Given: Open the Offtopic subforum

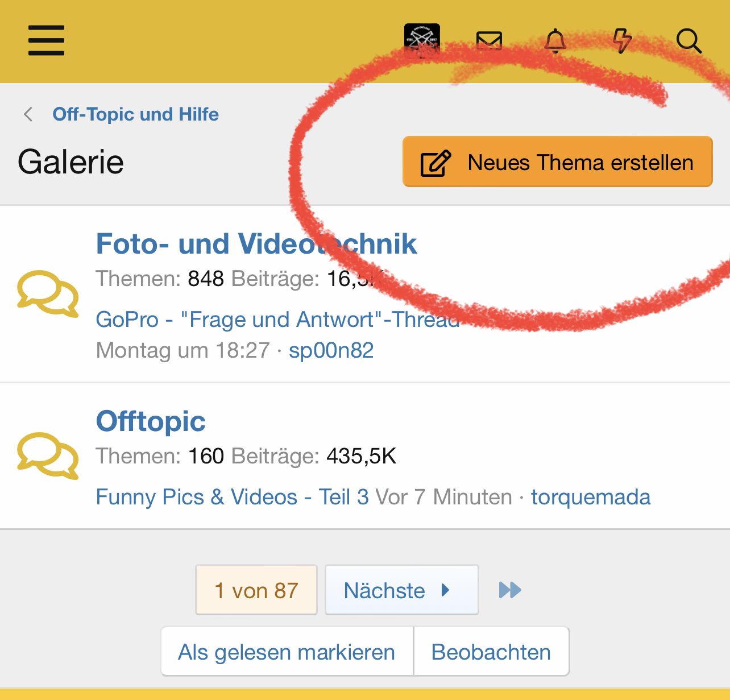Looking at the screenshot, I should [151, 421].
